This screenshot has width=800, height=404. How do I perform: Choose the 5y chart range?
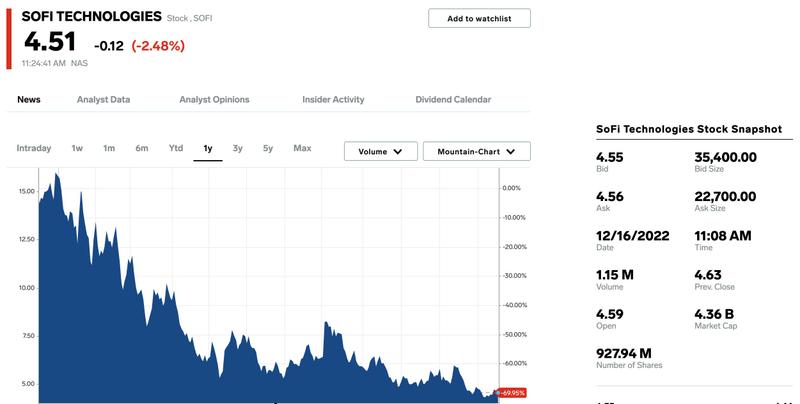point(268,148)
